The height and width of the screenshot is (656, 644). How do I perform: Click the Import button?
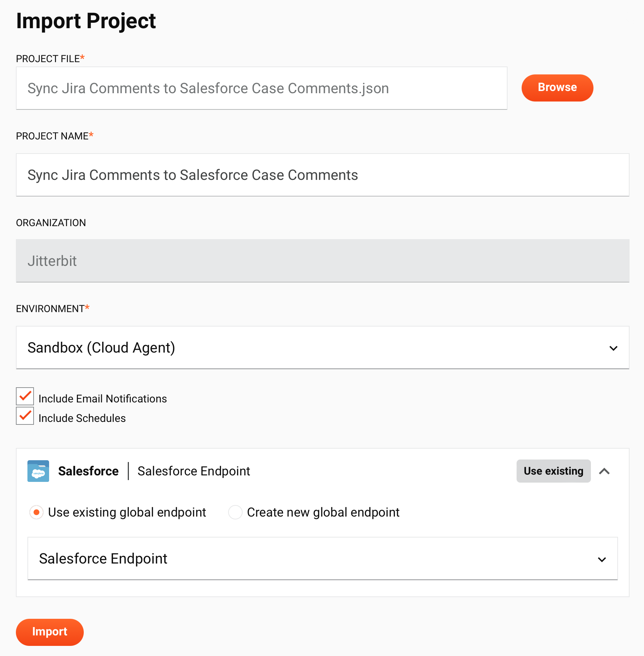point(49,632)
